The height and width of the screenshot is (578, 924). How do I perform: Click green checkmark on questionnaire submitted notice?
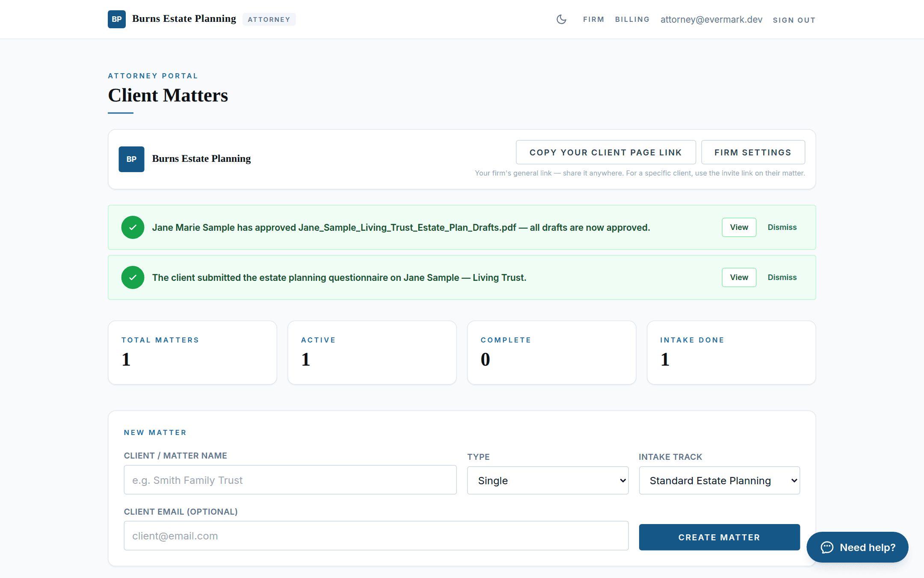[133, 277]
